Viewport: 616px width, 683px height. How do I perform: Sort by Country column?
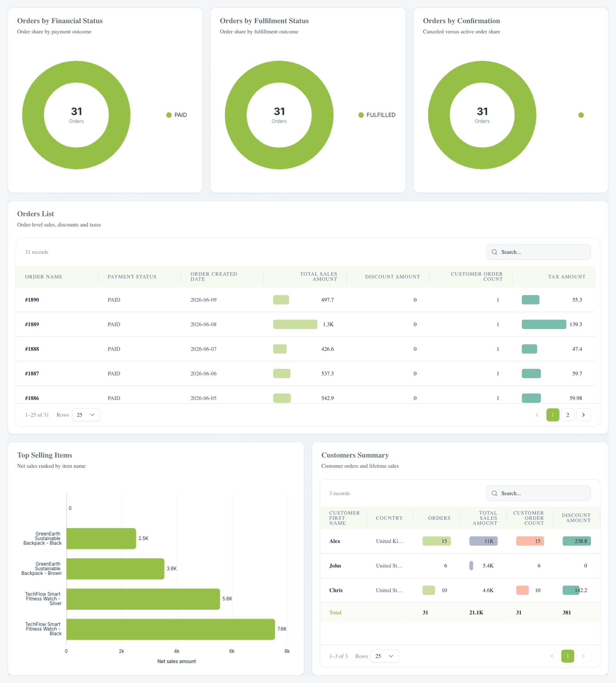tap(389, 518)
